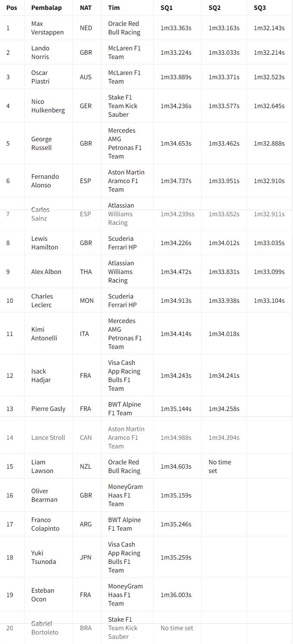
Task: Click the NAT column header
Action: [x=85, y=8]
